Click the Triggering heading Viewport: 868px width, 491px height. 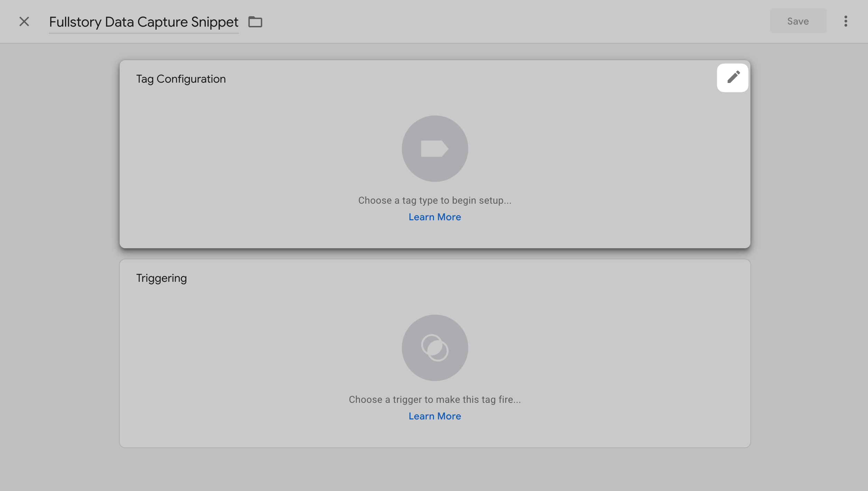click(x=161, y=278)
